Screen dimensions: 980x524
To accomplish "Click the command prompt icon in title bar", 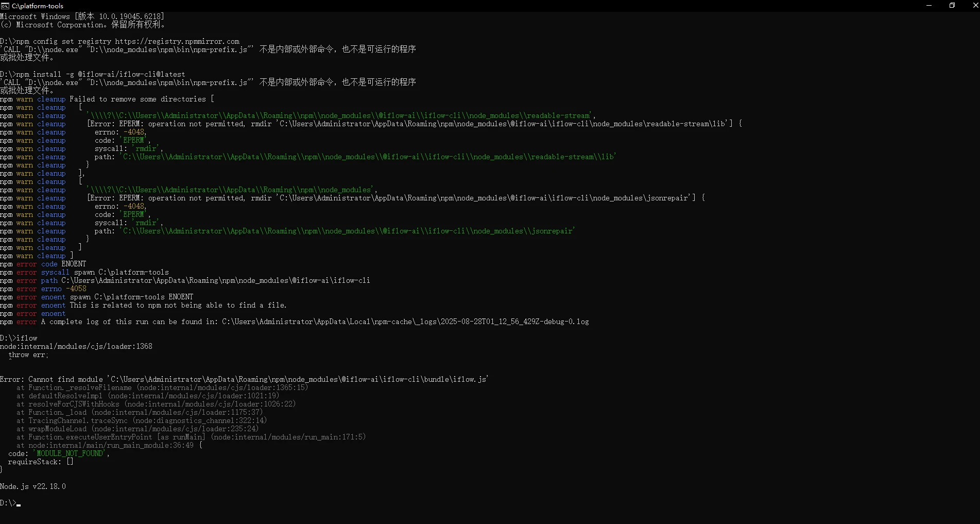I will click(5, 6).
